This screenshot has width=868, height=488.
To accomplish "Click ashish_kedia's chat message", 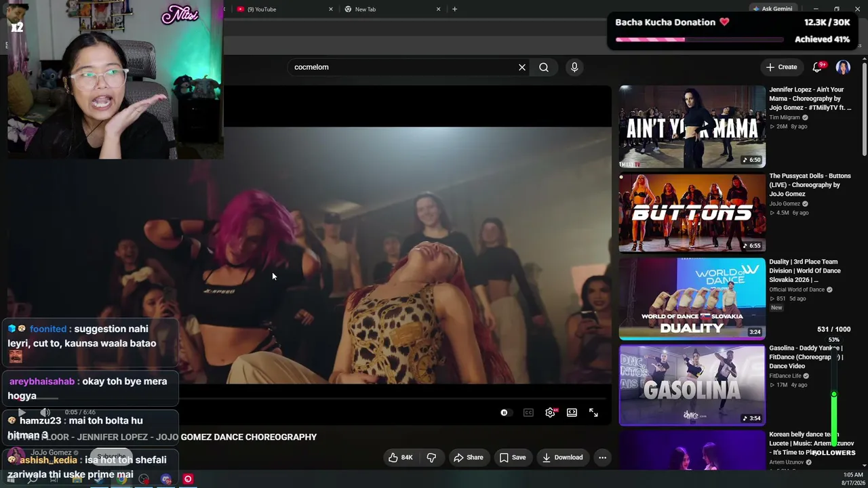I will 91,466.
